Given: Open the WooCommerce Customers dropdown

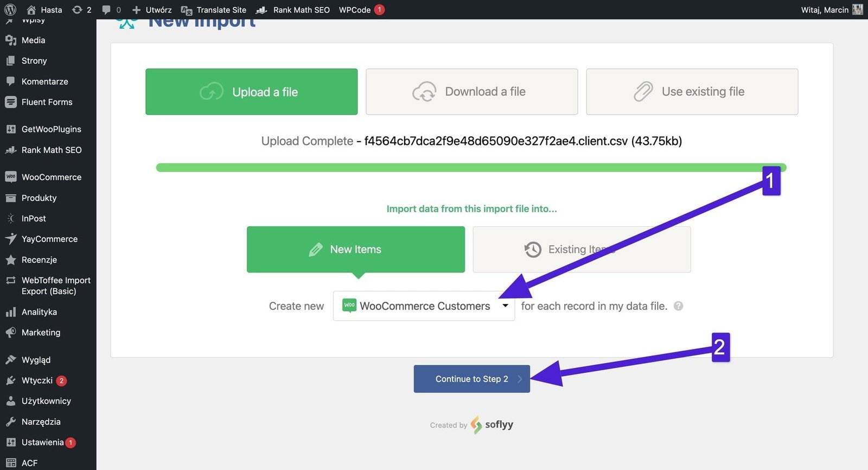Looking at the screenshot, I should click(424, 306).
